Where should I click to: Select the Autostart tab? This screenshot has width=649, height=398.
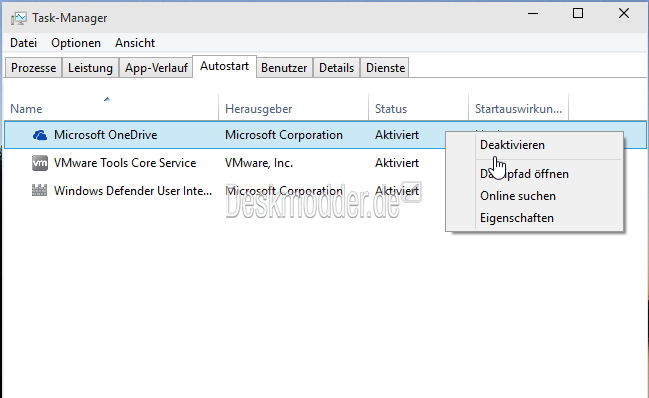(225, 66)
